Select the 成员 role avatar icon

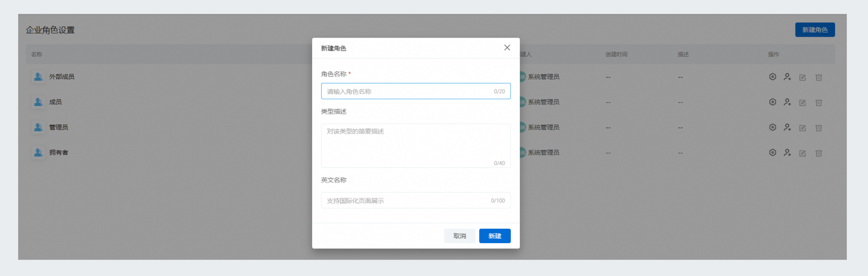click(38, 102)
